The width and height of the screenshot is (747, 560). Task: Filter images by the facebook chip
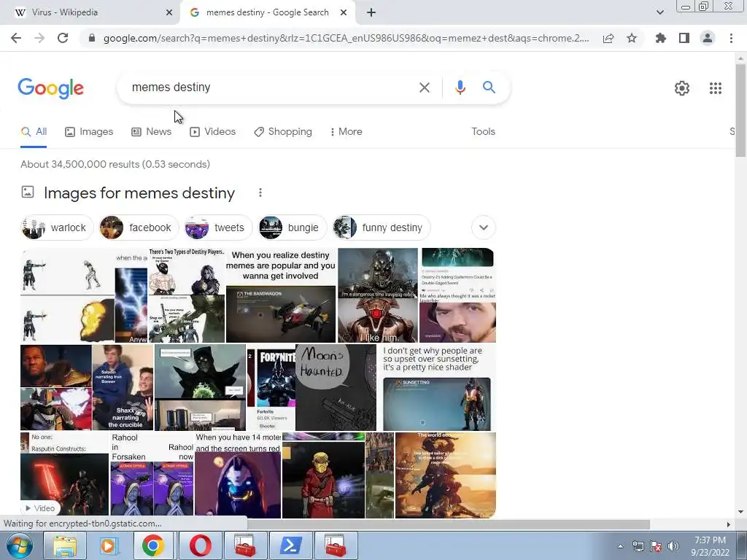point(138,227)
